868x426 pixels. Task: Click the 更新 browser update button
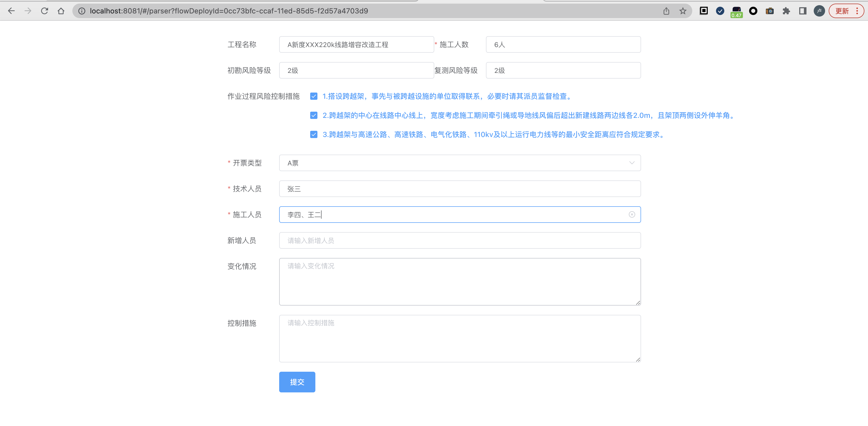846,11
